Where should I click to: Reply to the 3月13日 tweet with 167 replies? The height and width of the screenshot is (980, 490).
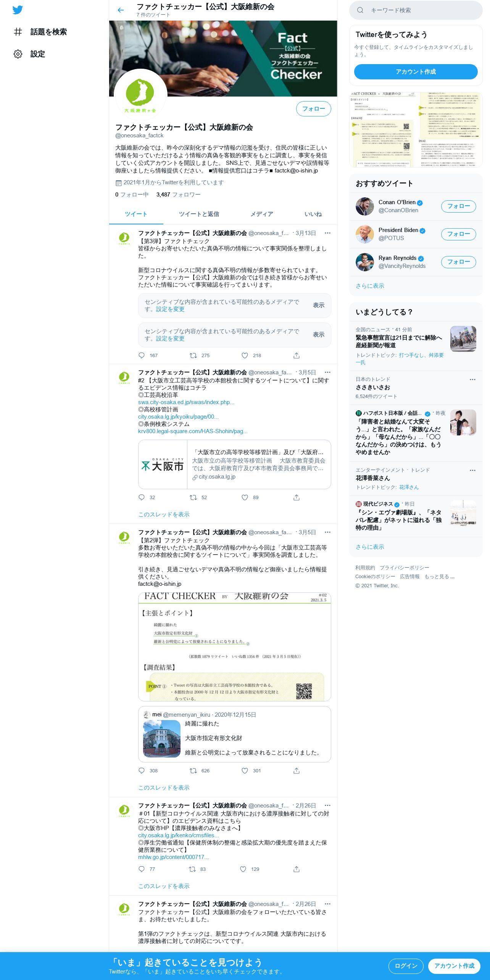tap(142, 355)
